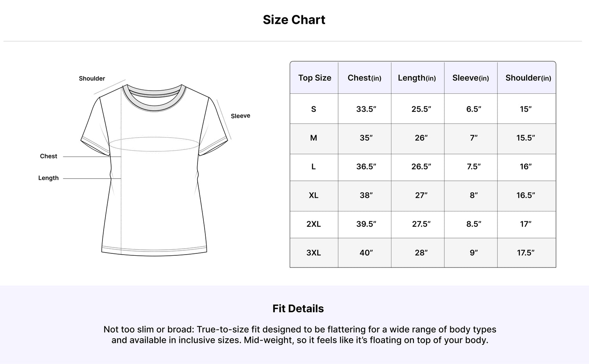
Task: Select the Sleeve label on diagram
Action: (240, 116)
